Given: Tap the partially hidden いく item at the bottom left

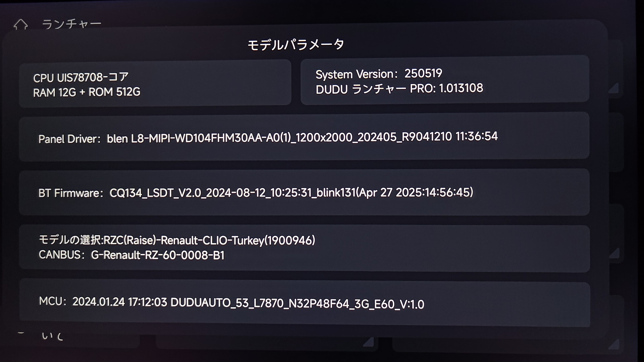Looking at the screenshot, I should click(52, 336).
